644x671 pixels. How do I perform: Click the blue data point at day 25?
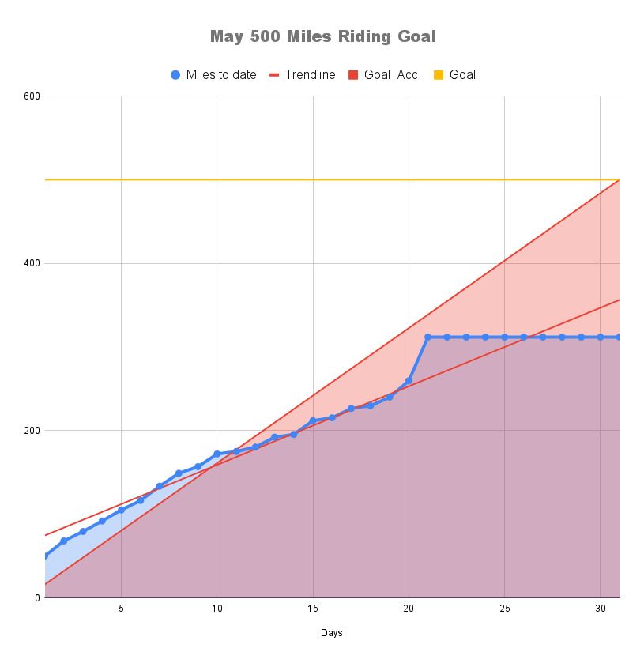click(504, 337)
